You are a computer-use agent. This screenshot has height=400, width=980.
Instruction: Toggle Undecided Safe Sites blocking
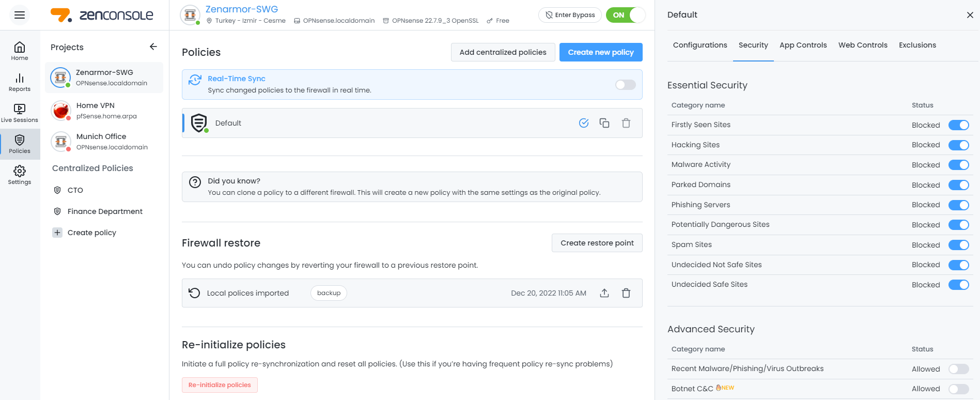tap(958, 285)
